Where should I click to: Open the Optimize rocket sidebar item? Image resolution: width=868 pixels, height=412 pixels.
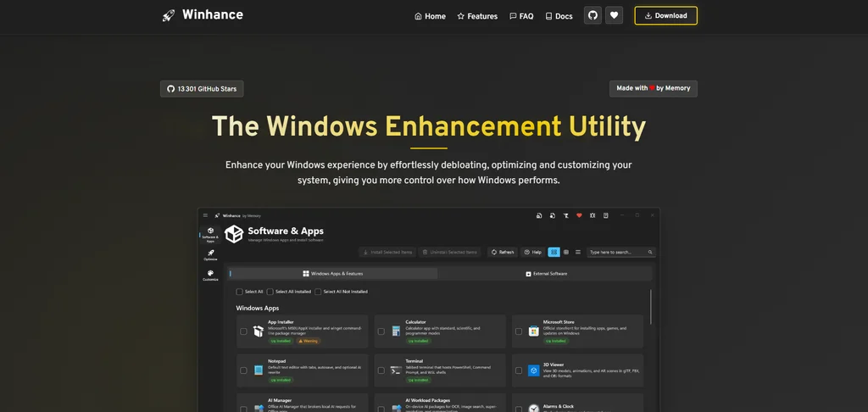[210, 254]
